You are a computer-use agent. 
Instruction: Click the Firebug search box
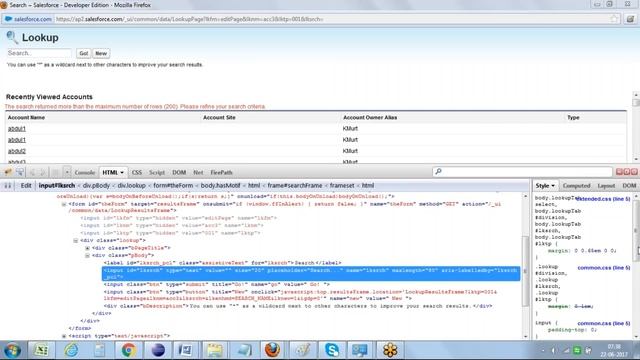522,172
